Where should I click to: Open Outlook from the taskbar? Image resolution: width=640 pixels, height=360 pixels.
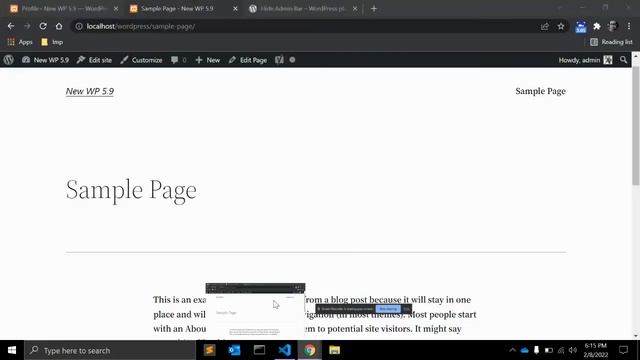tap(235, 350)
